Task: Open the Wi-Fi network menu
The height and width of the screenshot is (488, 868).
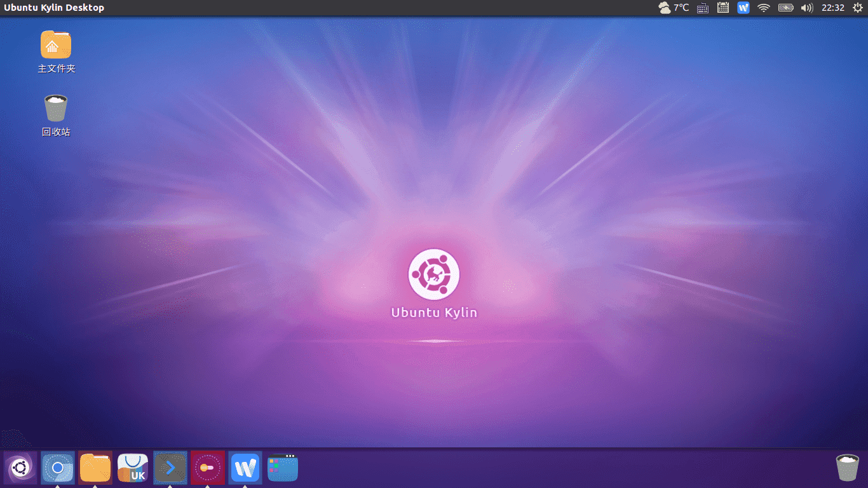Action: 764,8
